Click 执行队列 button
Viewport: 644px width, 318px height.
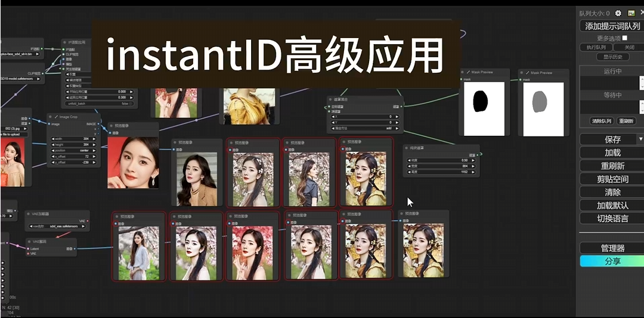pos(596,48)
